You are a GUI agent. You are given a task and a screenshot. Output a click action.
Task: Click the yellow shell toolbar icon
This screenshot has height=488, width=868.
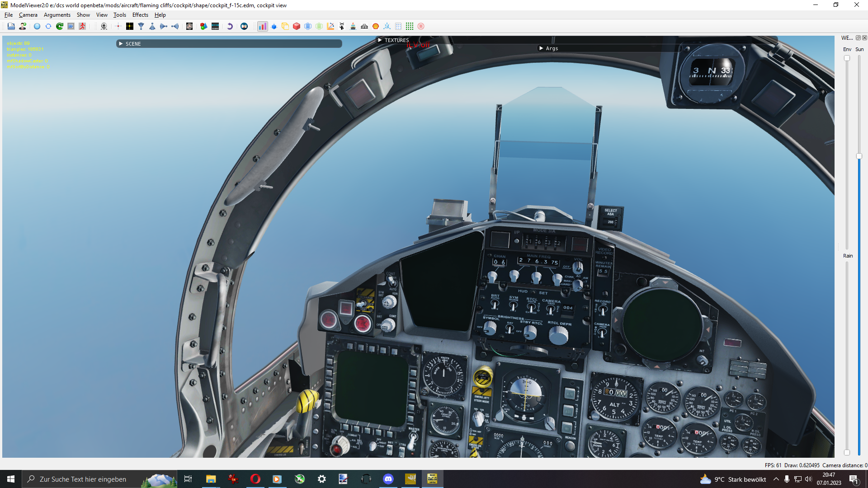click(x=376, y=26)
